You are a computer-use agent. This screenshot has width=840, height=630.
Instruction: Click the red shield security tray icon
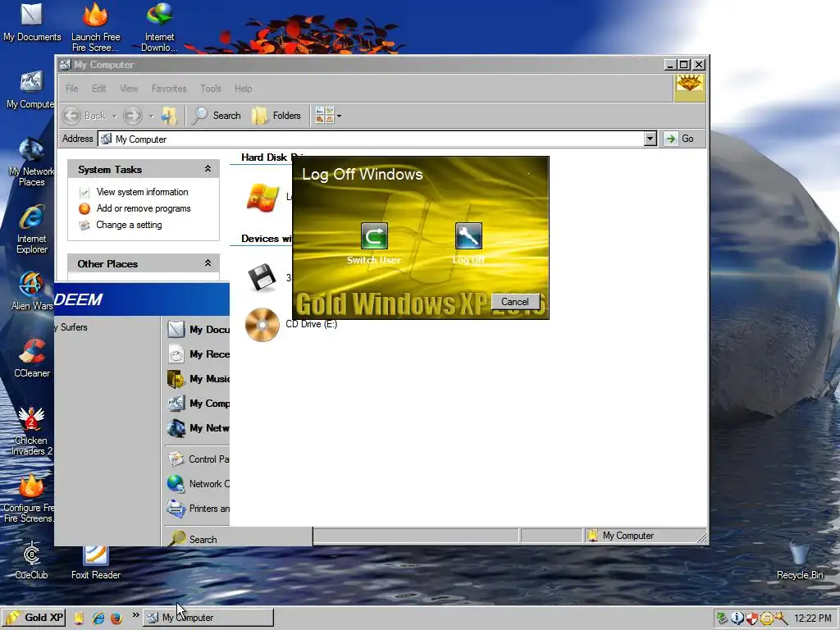coord(752,619)
